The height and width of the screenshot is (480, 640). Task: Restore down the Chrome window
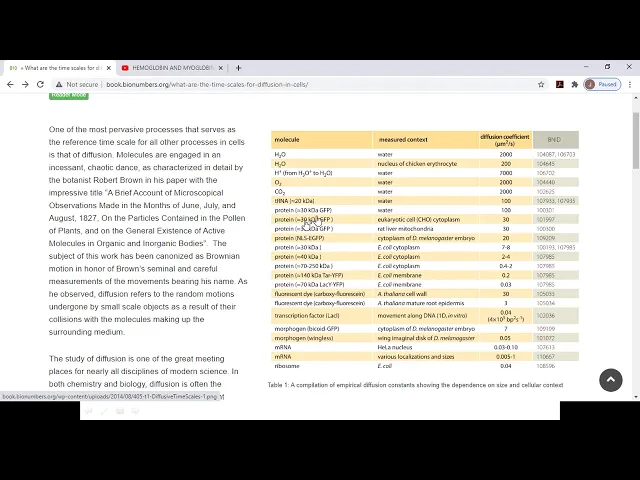click(607, 67)
